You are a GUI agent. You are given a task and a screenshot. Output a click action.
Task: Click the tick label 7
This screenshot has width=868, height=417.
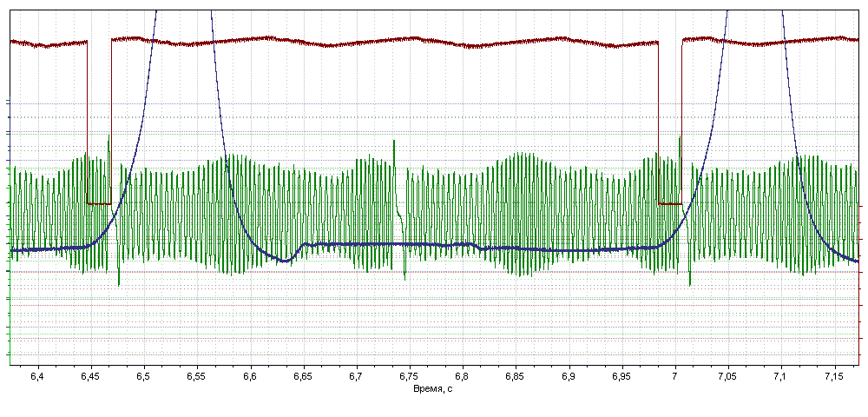pos(675,376)
